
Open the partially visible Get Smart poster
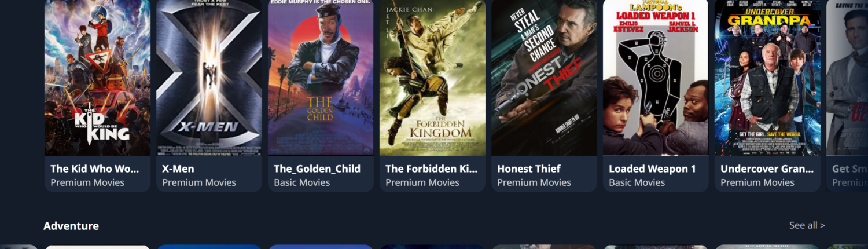click(x=847, y=78)
